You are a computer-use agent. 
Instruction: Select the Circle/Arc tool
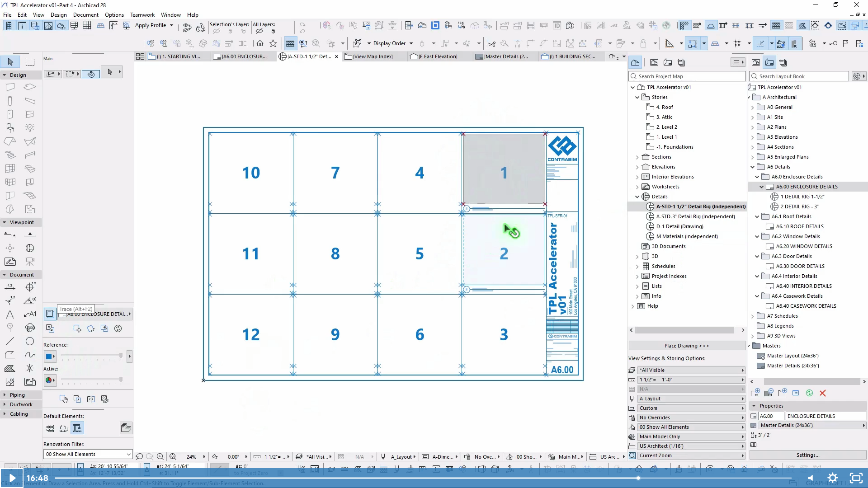pos(30,341)
